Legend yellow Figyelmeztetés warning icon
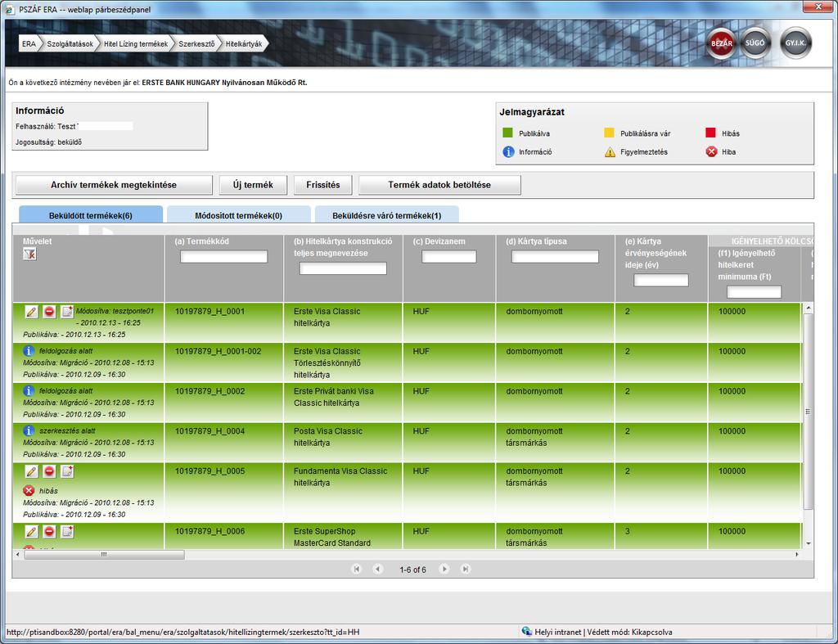Screen dimensions: 838x644 [x=610, y=153]
